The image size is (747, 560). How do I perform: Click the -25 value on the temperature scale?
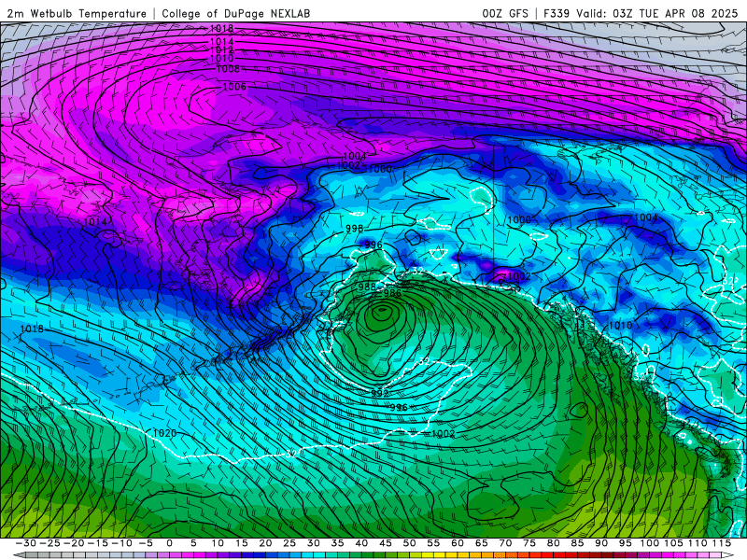point(49,543)
